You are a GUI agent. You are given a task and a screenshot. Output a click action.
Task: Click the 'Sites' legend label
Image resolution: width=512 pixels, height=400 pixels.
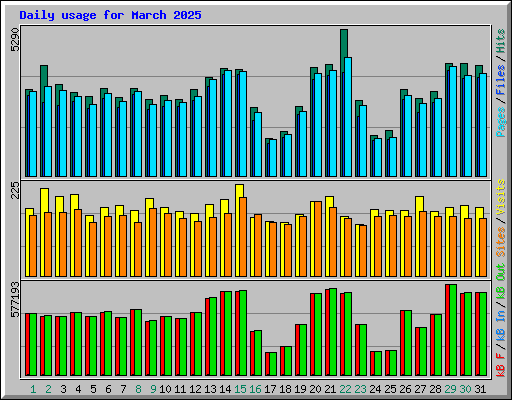click(501, 242)
